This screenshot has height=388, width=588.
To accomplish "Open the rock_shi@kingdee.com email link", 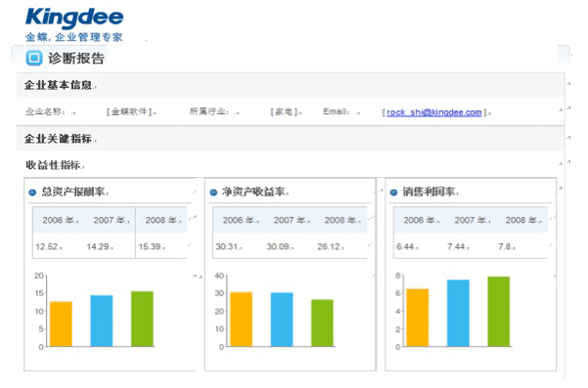I will 433,112.
